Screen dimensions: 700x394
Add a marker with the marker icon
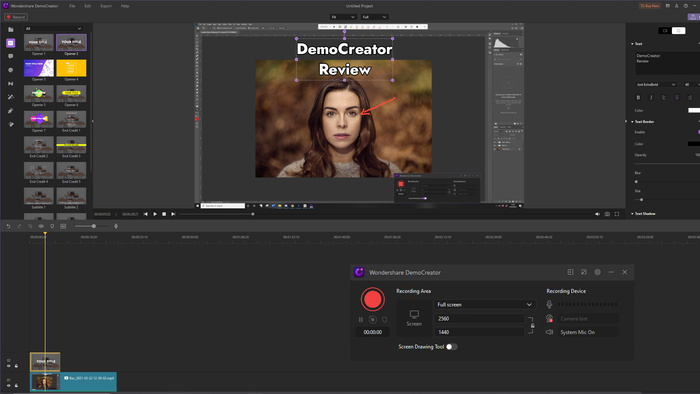coord(52,226)
